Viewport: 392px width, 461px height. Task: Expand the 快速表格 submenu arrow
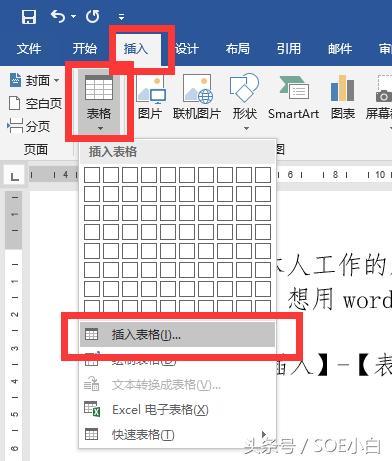click(264, 434)
